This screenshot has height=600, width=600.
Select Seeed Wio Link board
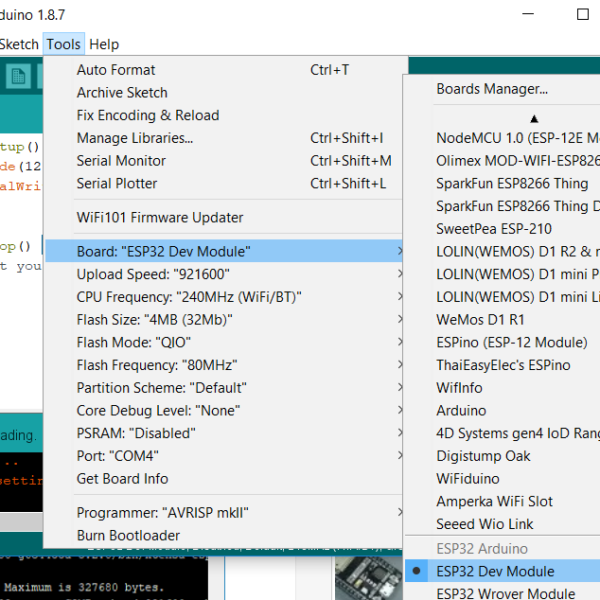pyautogui.click(x=502, y=524)
